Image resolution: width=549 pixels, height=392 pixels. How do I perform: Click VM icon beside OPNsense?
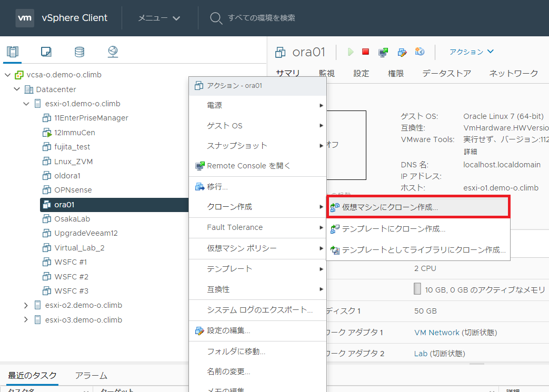click(x=46, y=190)
